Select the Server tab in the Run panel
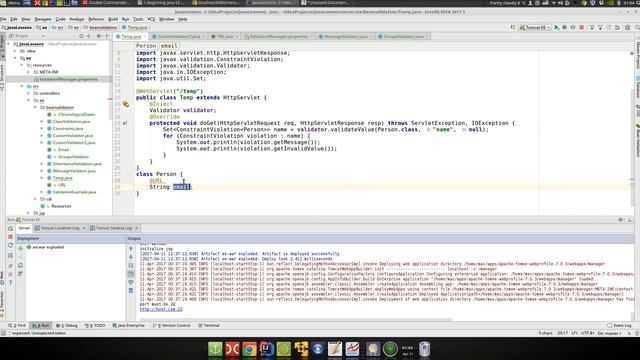This screenshot has height=360, width=640. [x=24, y=228]
